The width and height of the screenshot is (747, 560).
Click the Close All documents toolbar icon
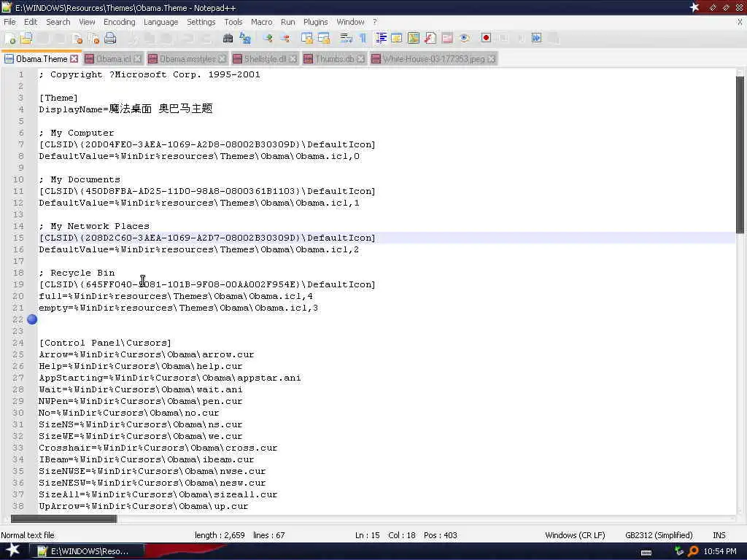[x=94, y=39]
